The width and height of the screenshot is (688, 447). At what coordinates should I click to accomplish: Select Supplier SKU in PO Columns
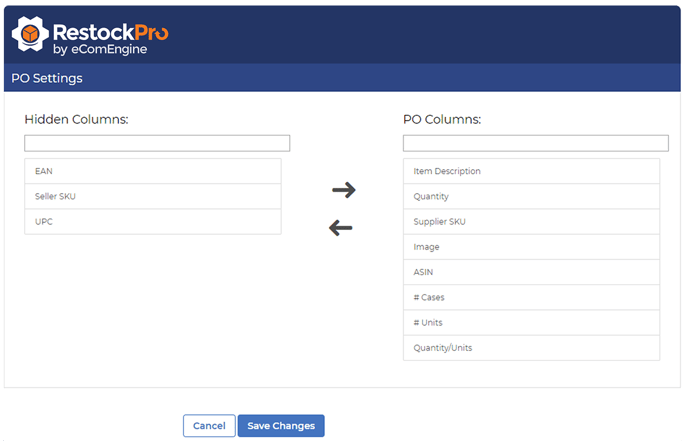531,221
